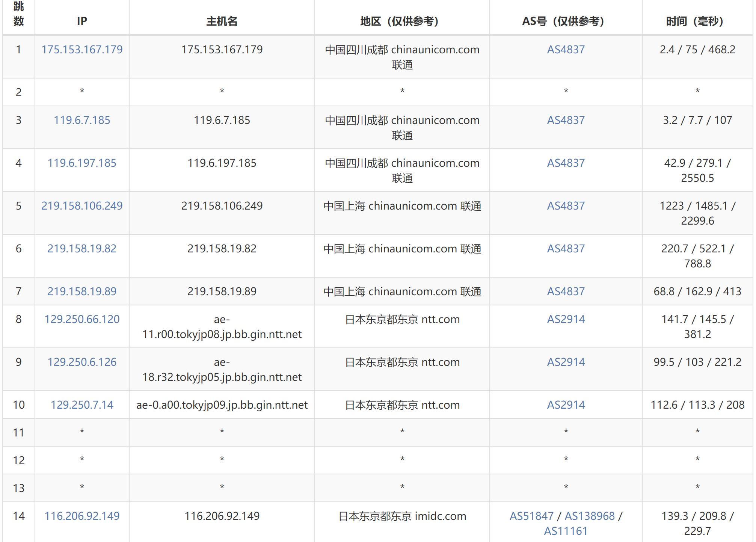Image resolution: width=756 pixels, height=542 pixels.
Task: Open the AS11161 link
Action: 566,531
